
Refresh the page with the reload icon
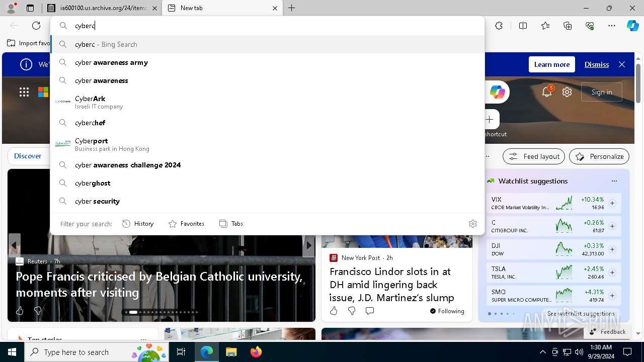pos(36,26)
